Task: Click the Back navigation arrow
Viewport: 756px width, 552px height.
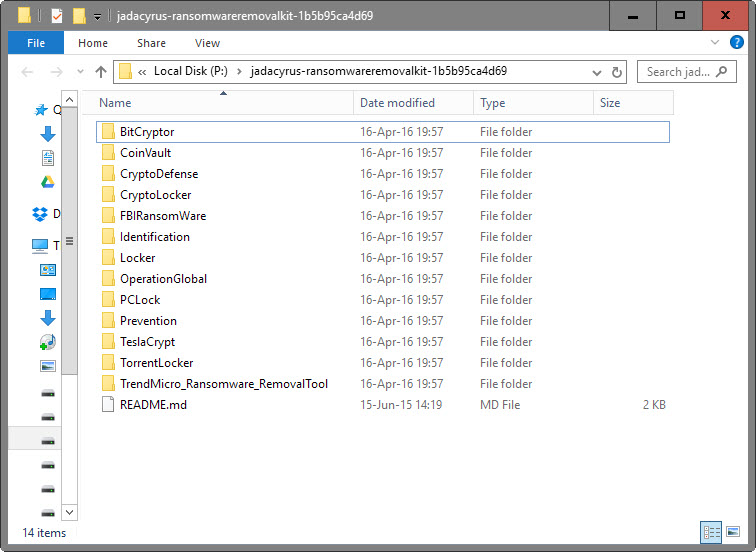Action: click(27, 72)
